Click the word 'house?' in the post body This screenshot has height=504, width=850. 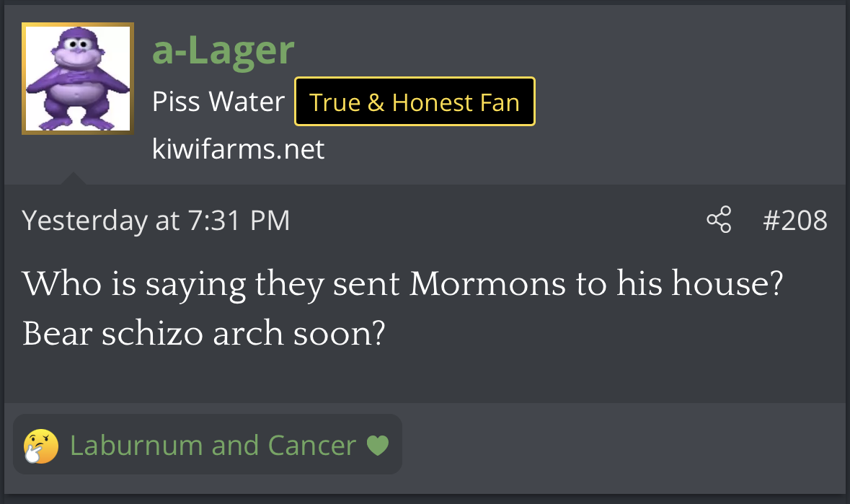click(x=727, y=283)
